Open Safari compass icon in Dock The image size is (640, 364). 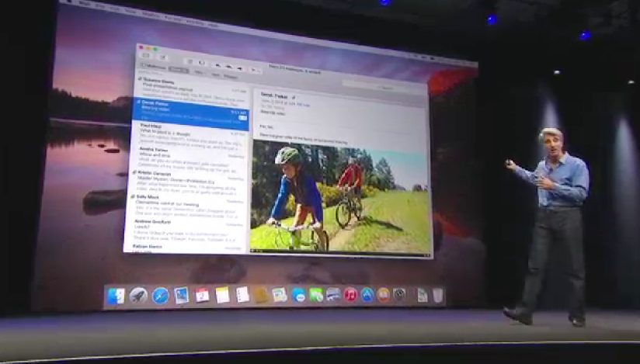click(161, 295)
